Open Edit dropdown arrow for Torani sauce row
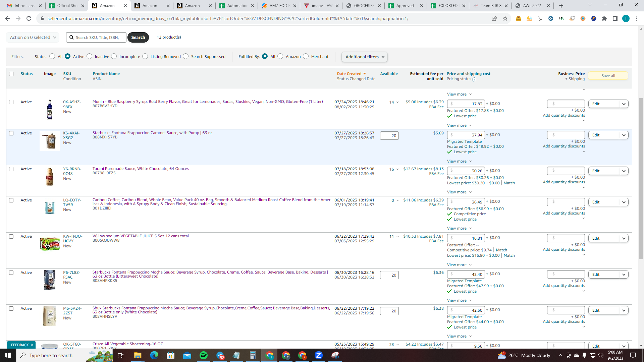 click(x=624, y=171)
